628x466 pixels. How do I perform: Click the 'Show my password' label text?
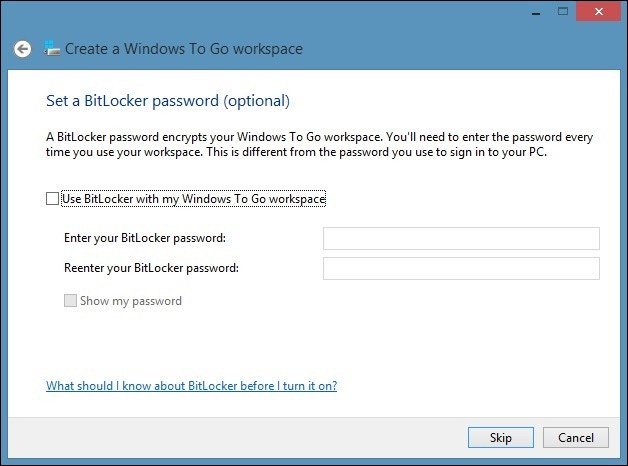click(x=131, y=301)
